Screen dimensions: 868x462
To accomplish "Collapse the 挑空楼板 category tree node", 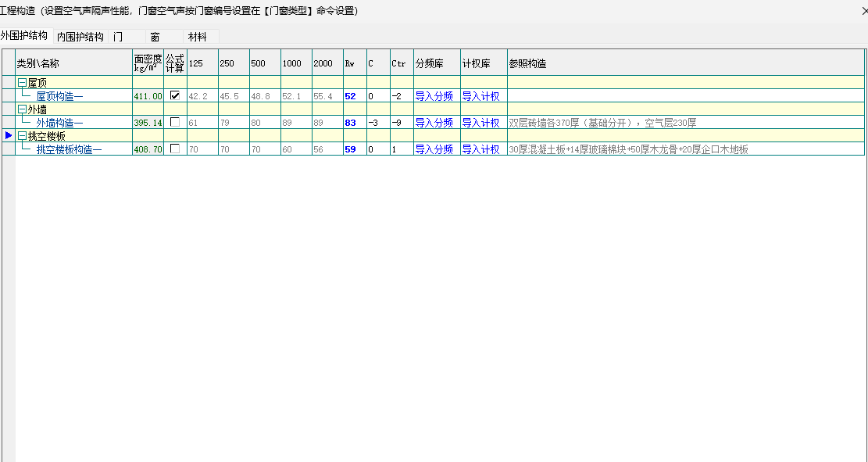I will coord(22,136).
